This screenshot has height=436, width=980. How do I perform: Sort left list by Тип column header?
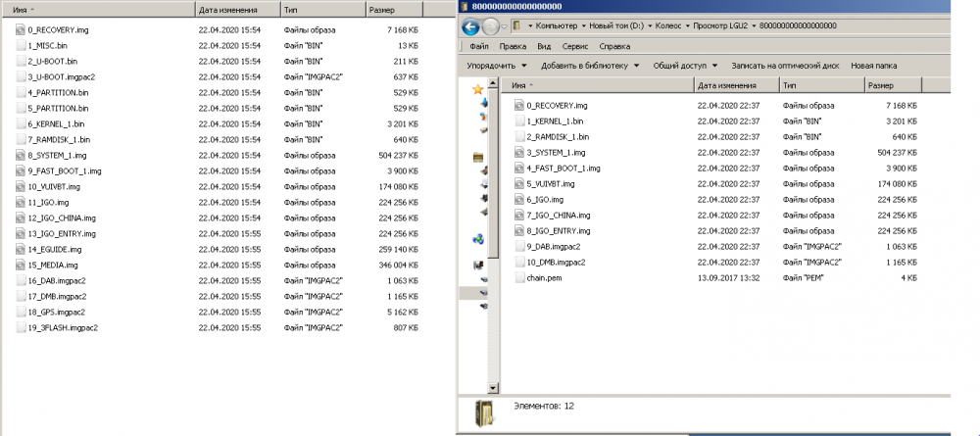pyautogui.click(x=322, y=10)
